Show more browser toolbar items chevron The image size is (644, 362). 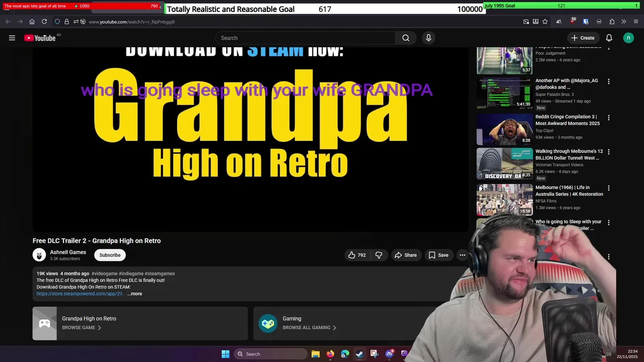624,22
